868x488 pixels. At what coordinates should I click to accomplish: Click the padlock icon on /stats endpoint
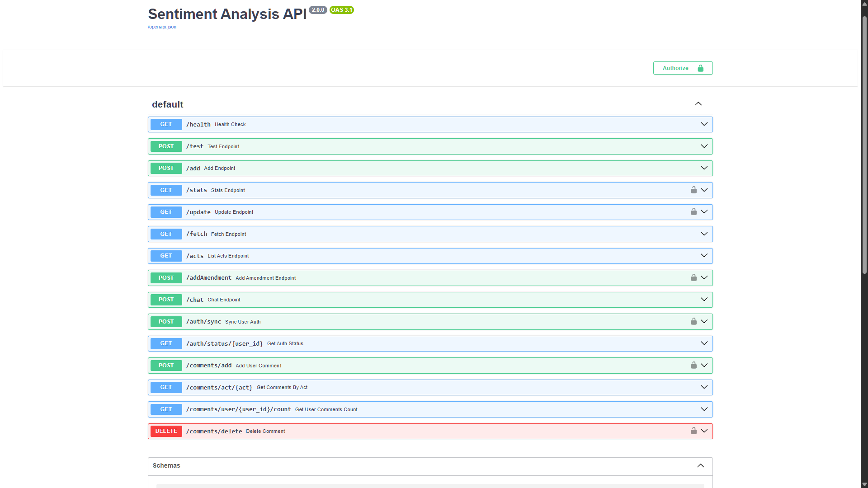pos(693,190)
